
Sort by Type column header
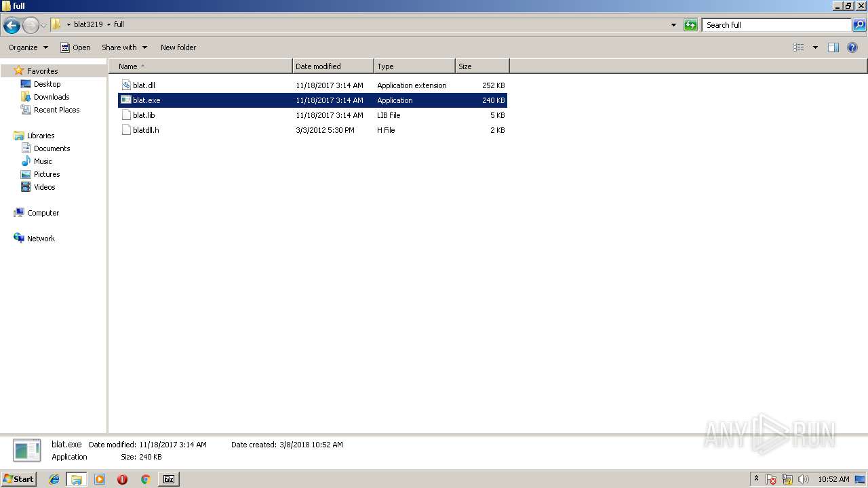click(x=414, y=66)
